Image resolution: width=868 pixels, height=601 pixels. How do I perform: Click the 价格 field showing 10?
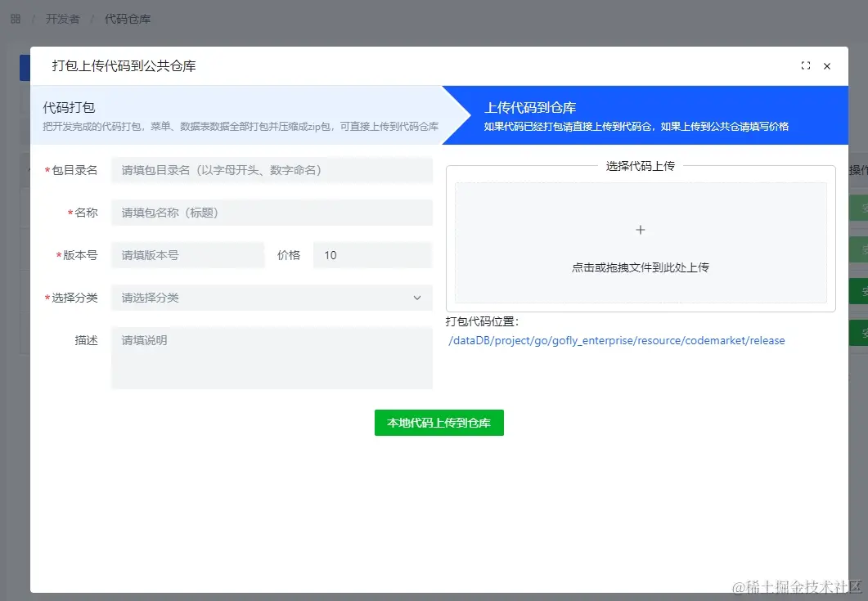[x=372, y=255]
